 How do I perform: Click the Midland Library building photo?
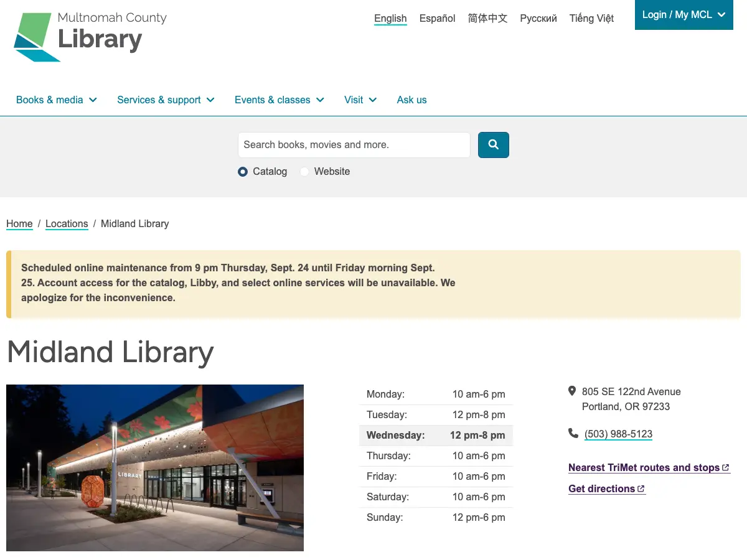155,468
